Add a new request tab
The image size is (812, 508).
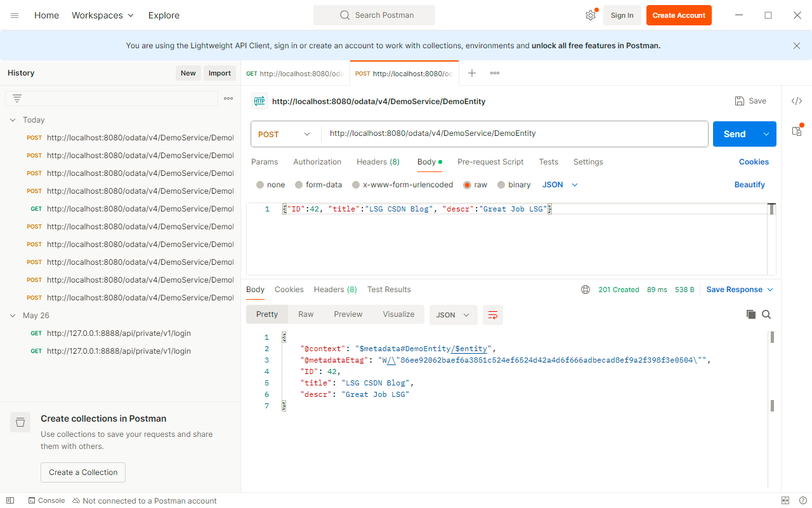472,73
